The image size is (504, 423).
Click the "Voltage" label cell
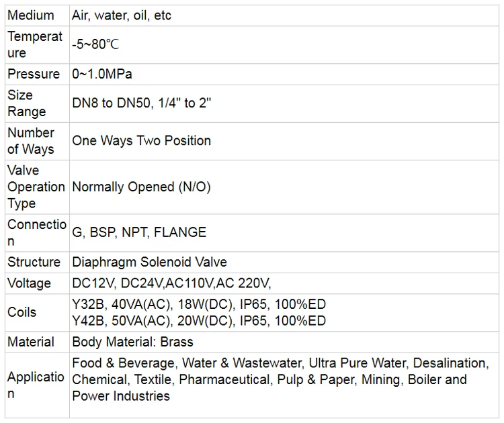click(x=30, y=283)
